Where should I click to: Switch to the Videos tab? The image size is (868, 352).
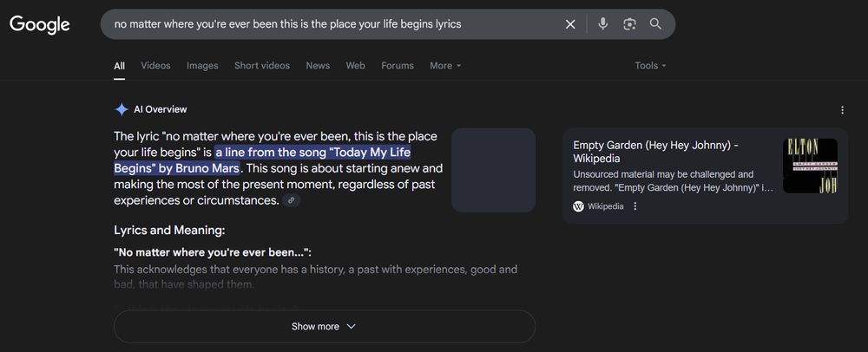tap(155, 65)
